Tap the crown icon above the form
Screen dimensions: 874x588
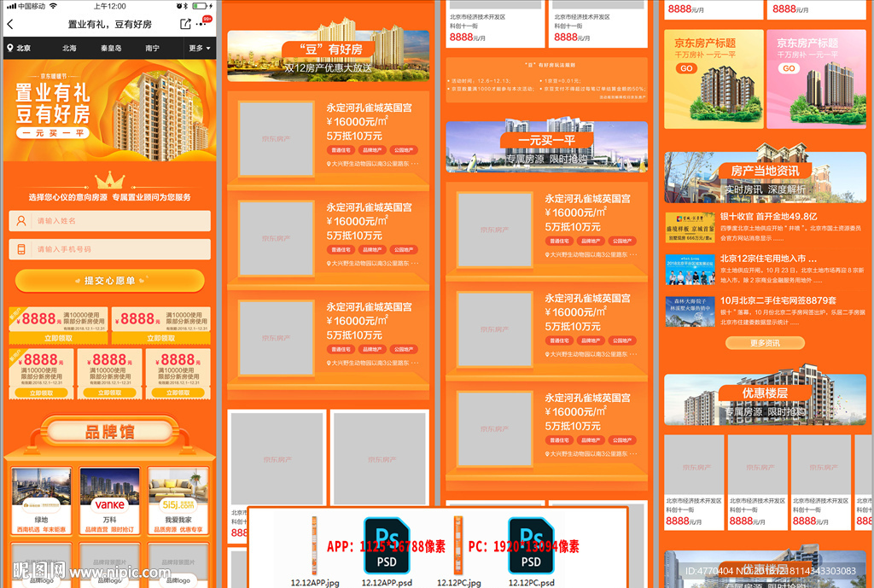110,180
